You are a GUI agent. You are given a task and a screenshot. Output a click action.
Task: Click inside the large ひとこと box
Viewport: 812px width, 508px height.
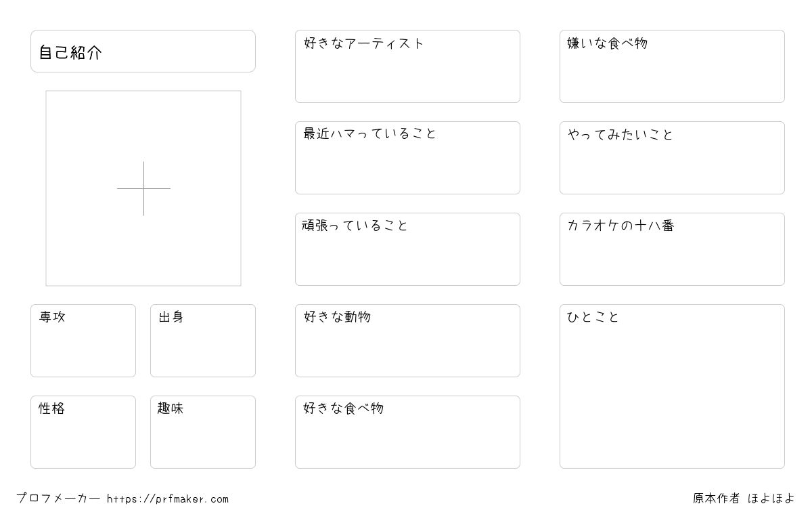(x=672, y=386)
